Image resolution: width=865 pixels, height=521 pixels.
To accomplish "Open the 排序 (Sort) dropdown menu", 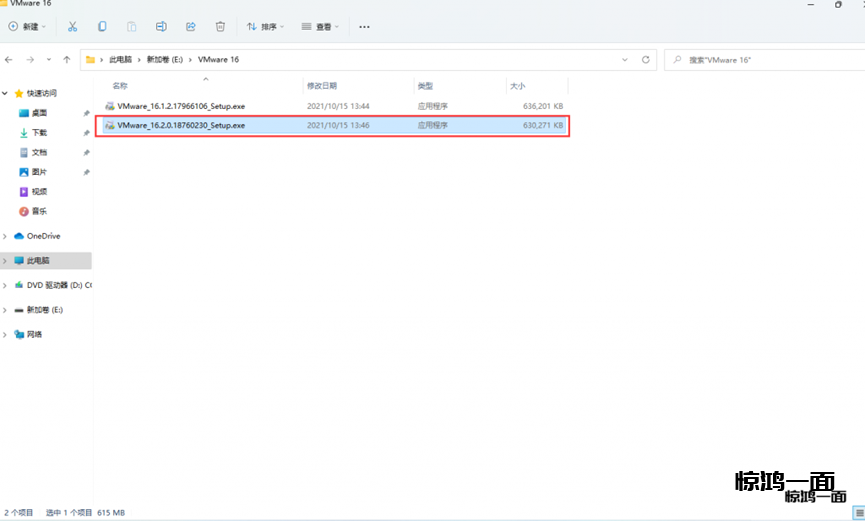I will 265,27.
